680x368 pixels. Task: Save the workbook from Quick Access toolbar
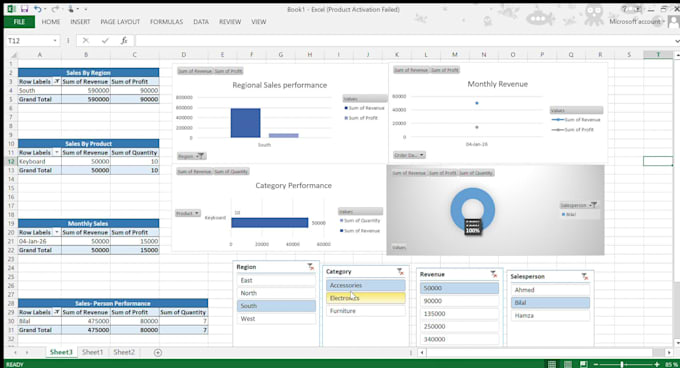pos(25,9)
